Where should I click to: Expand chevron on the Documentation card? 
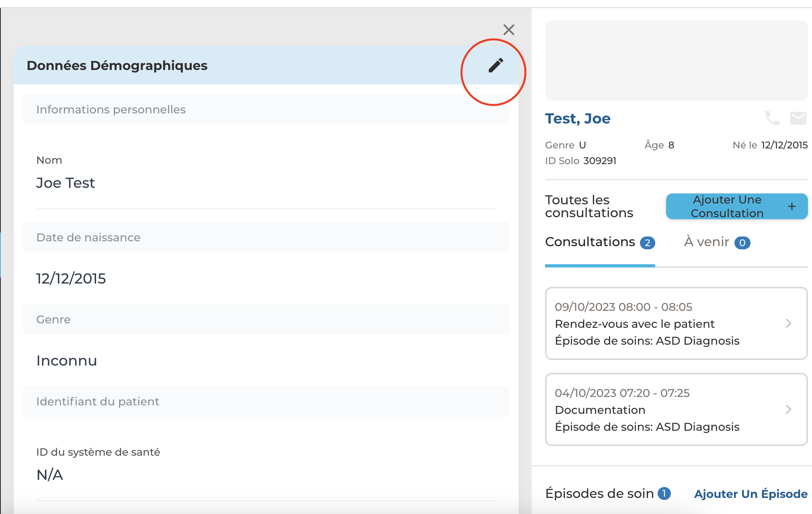click(x=788, y=409)
